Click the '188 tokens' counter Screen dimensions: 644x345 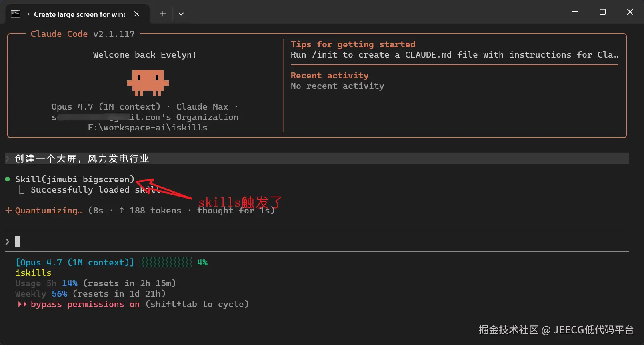[x=155, y=211]
